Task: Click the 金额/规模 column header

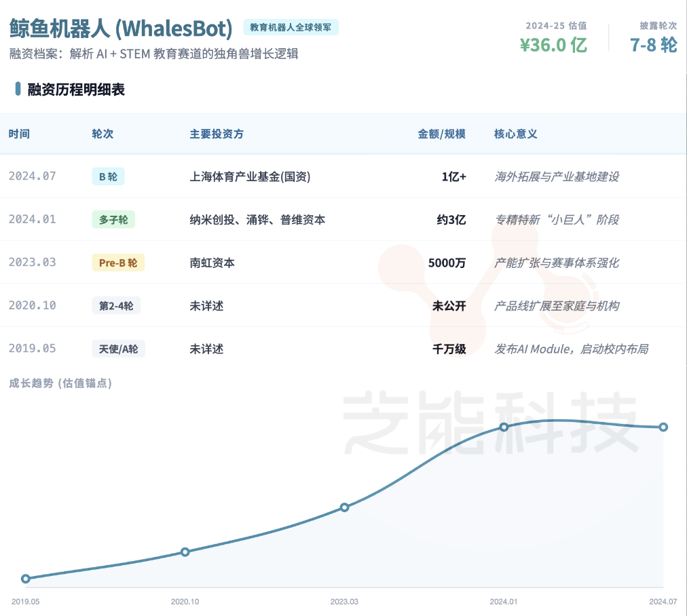Action: point(441,134)
